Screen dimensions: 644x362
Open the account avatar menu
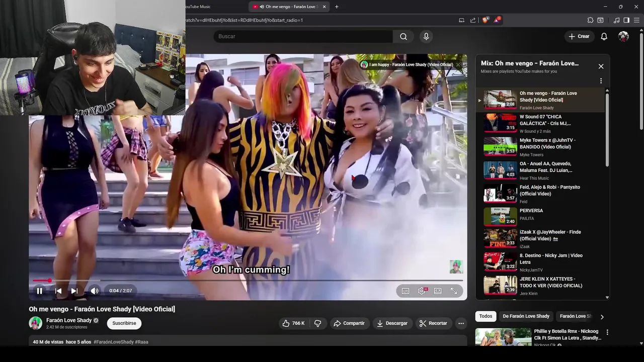[623, 36]
